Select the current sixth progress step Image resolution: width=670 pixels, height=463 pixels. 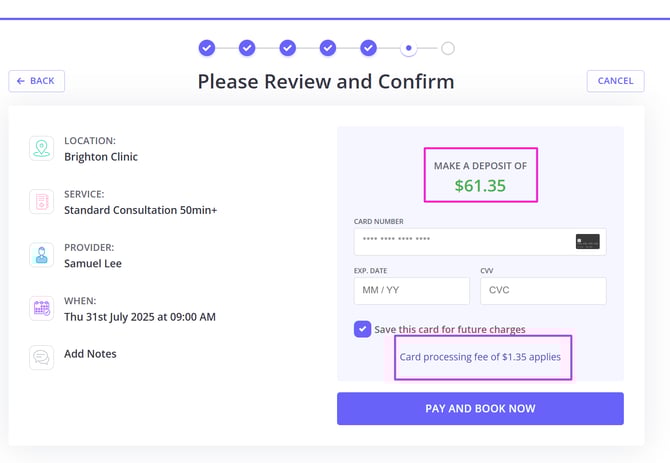(408, 48)
